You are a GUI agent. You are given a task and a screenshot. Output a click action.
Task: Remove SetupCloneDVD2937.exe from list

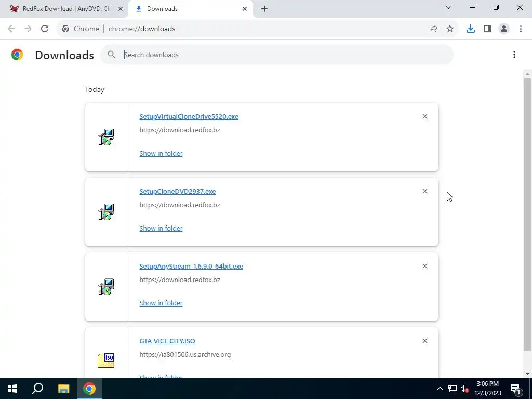coord(425,191)
